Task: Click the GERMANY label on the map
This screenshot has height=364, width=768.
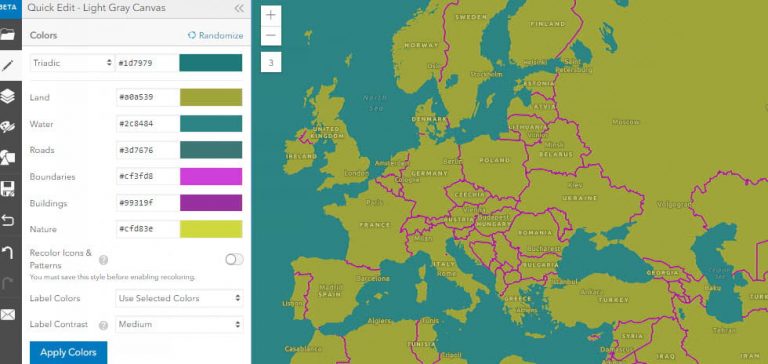Action: pyautogui.click(x=429, y=173)
